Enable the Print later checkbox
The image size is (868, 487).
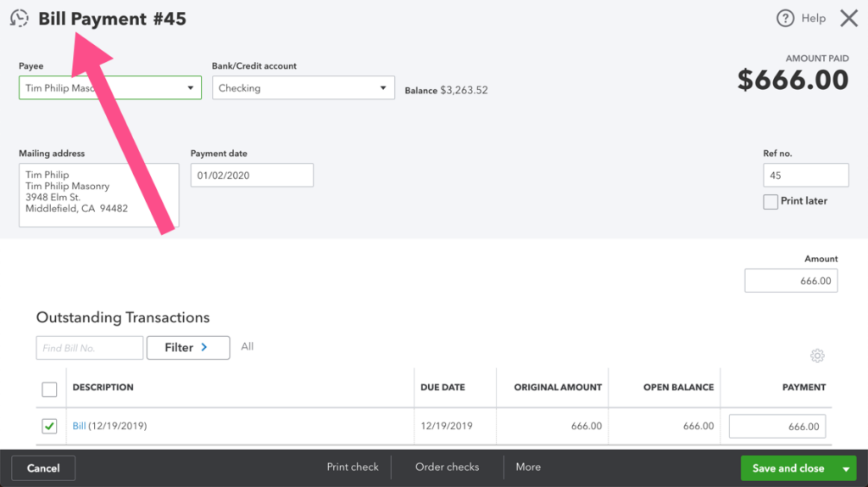tap(770, 202)
